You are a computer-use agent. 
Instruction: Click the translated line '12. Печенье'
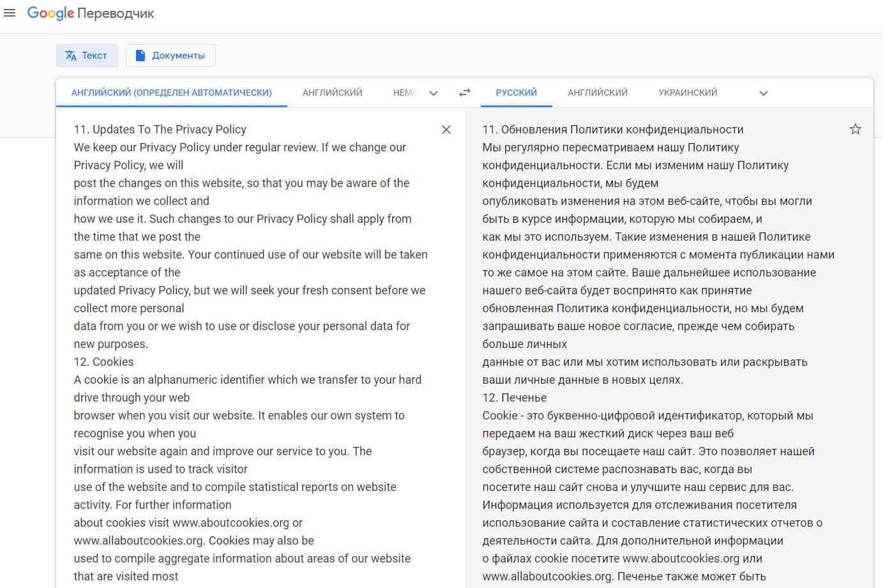coord(514,398)
